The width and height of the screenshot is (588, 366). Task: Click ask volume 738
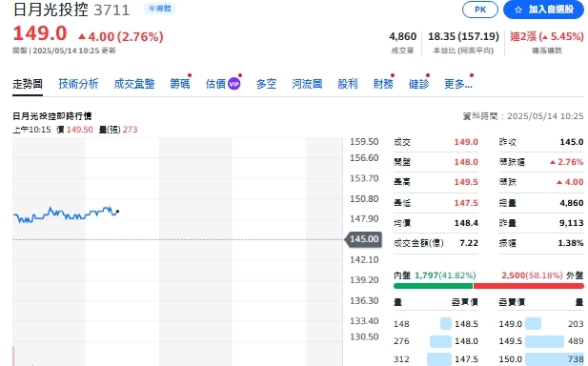click(576, 359)
